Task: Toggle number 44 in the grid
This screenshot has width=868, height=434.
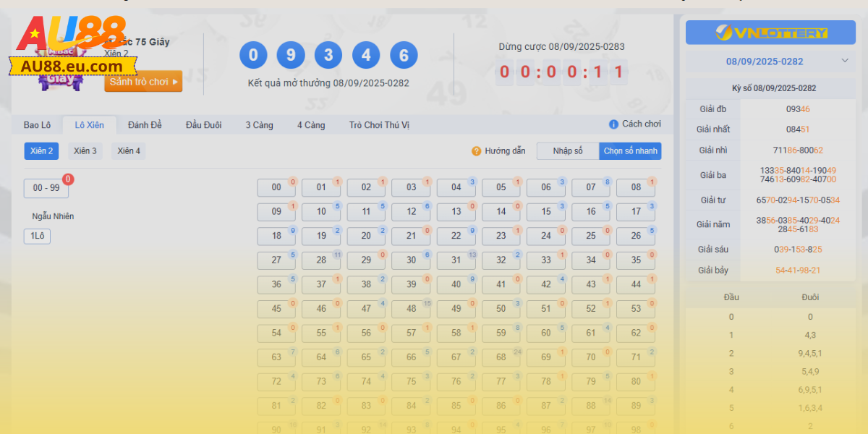Action: [635, 284]
